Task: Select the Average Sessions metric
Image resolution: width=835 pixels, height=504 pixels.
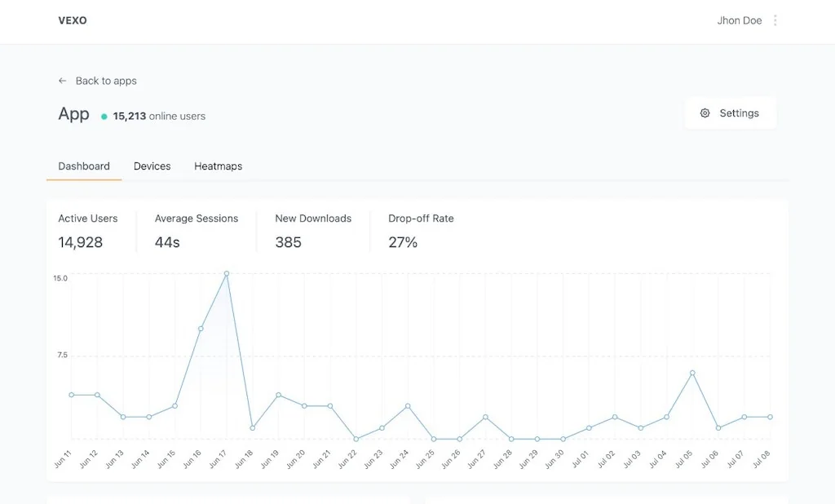Action: click(197, 231)
